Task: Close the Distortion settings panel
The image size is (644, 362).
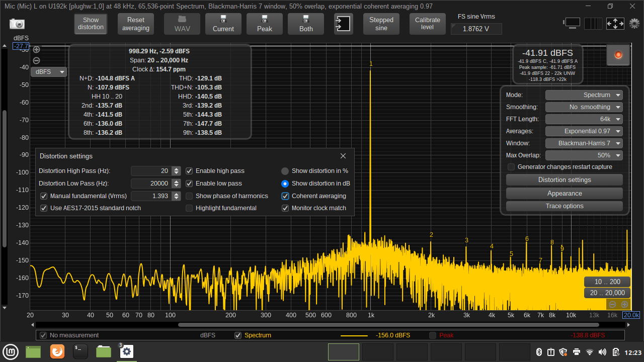Action: click(343, 156)
